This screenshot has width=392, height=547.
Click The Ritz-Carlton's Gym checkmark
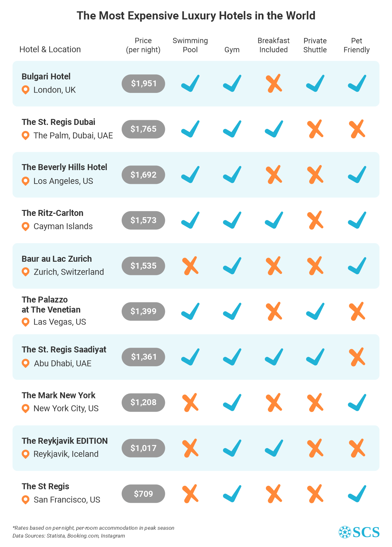point(232,220)
